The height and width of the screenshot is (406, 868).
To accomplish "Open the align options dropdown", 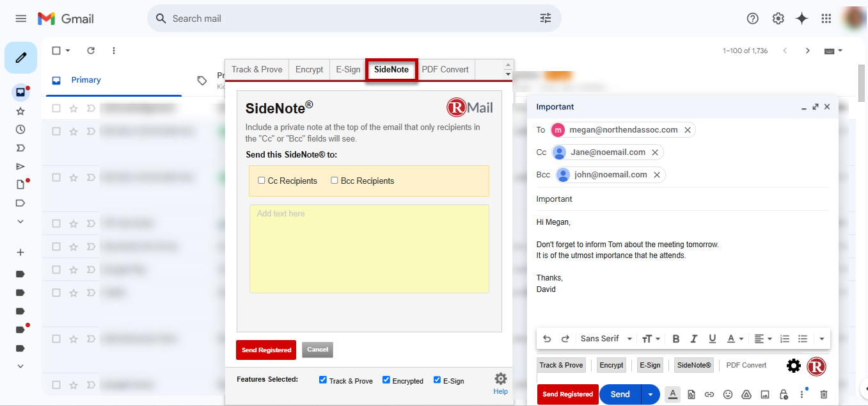I will coord(763,339).
